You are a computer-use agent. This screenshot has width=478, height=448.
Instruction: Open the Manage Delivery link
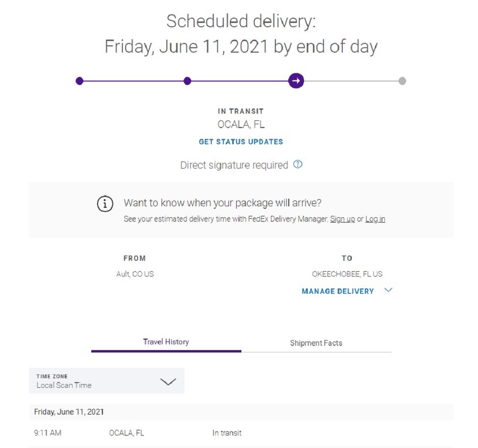pyautogui.click(x=337, y=291)
